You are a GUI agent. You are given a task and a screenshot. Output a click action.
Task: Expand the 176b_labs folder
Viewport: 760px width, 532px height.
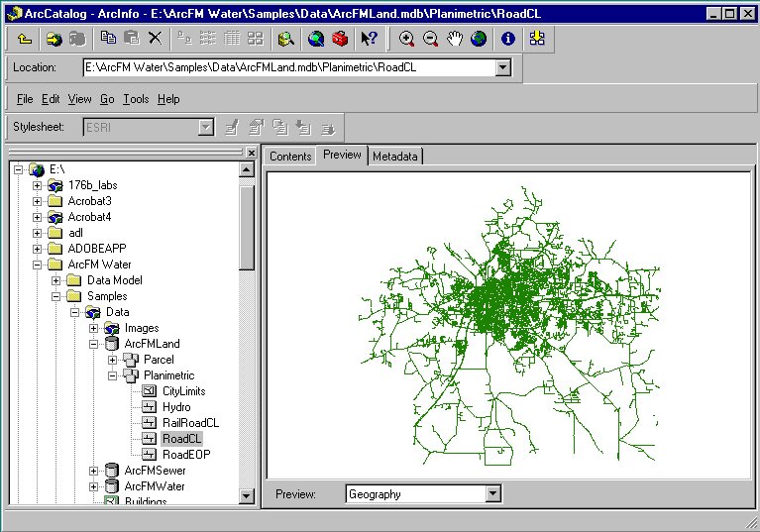(x=37, y=185)
